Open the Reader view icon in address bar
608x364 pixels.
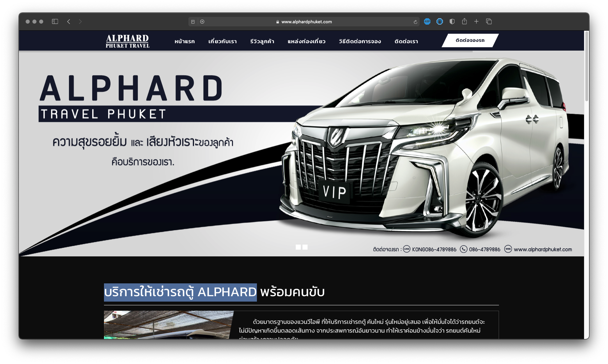coord(193,22)
